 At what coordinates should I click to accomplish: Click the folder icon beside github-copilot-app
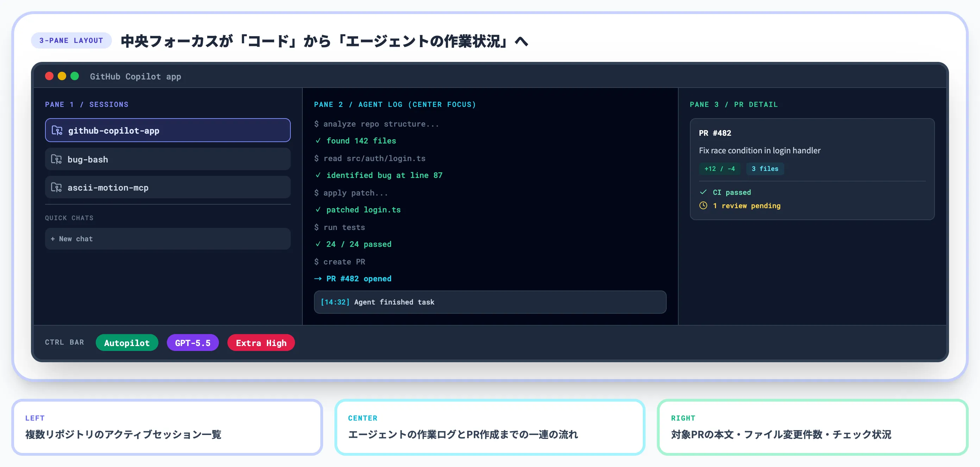pyautogui.click(x=57, y=130)
